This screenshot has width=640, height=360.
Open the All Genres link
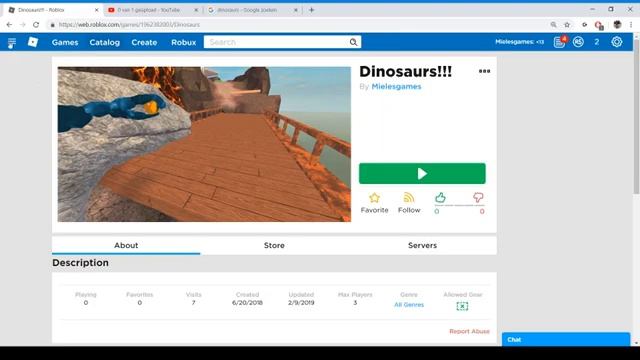pyautogui.click(x=409, y=304)
